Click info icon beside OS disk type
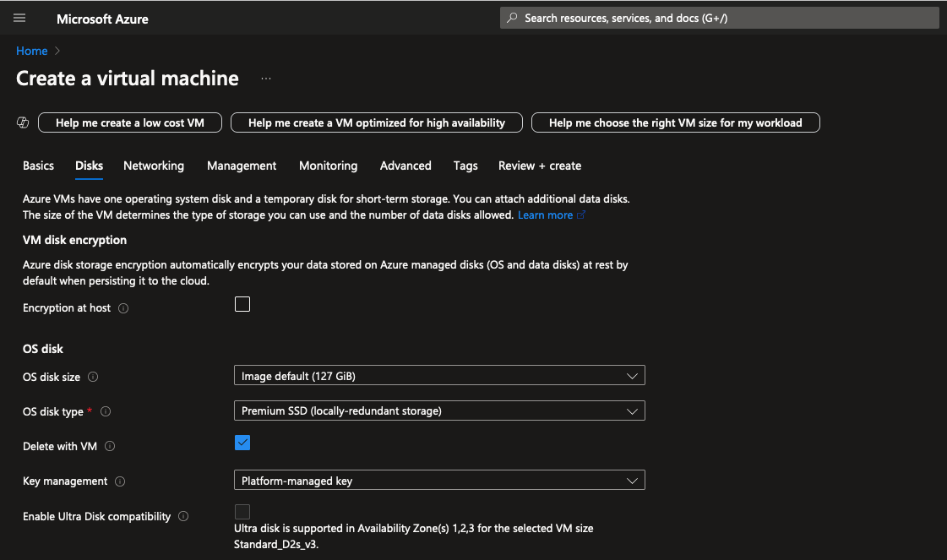Screen dimensions: 947x560 106,412
